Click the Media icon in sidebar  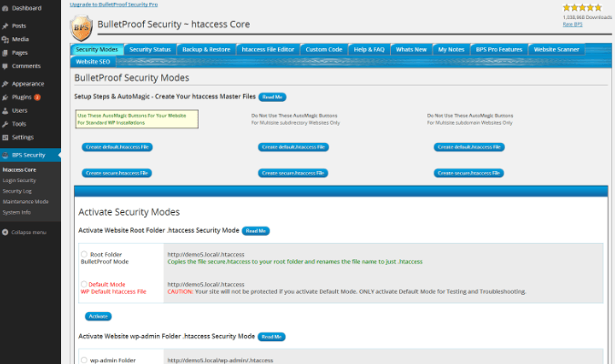[5, 39]
